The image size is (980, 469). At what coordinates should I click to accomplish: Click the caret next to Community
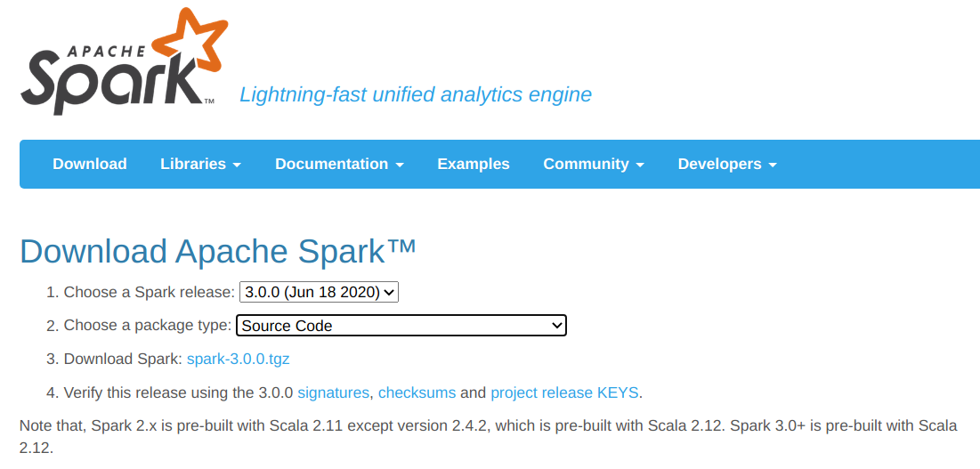640,166
